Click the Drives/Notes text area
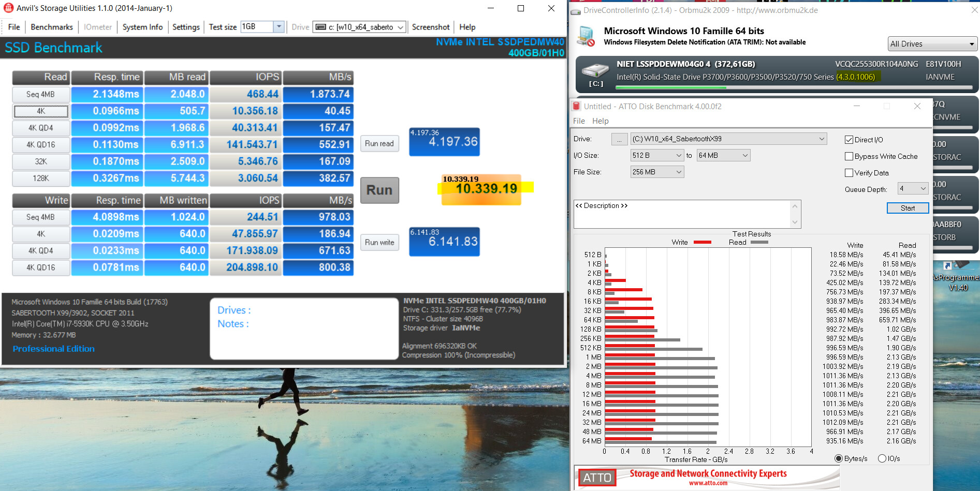This screenshot has height=491, width=980. click(x=304, y=329)
